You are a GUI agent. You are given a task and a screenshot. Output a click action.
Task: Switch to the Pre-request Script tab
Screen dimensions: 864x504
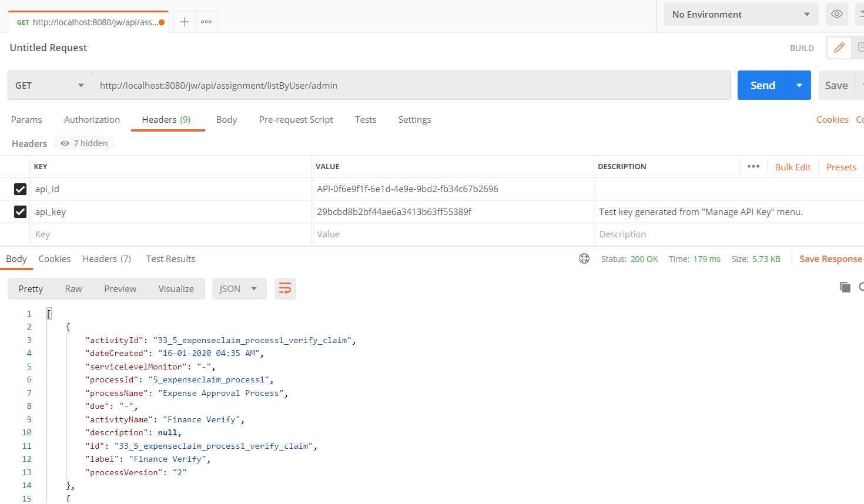coord(296,119)
